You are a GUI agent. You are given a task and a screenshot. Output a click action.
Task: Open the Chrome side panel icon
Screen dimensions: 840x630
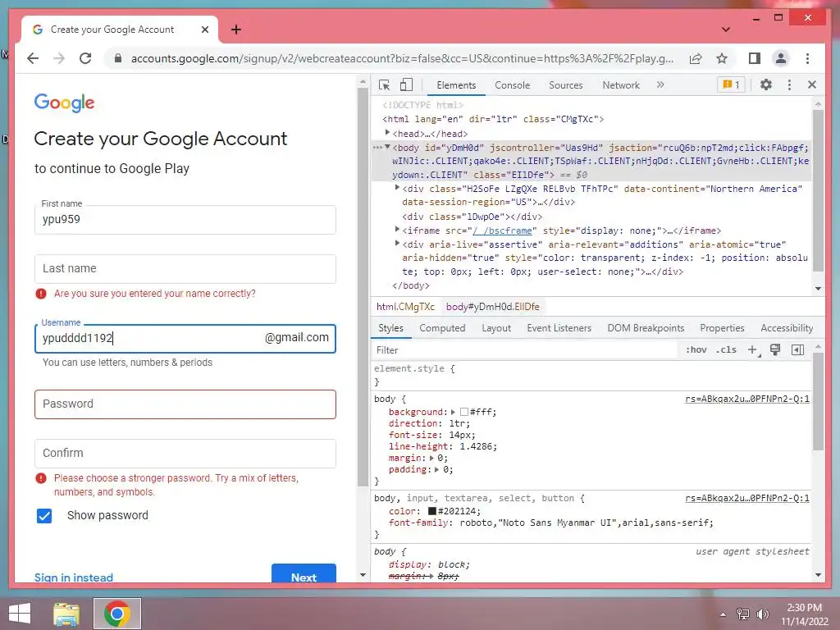click(755, 58)
